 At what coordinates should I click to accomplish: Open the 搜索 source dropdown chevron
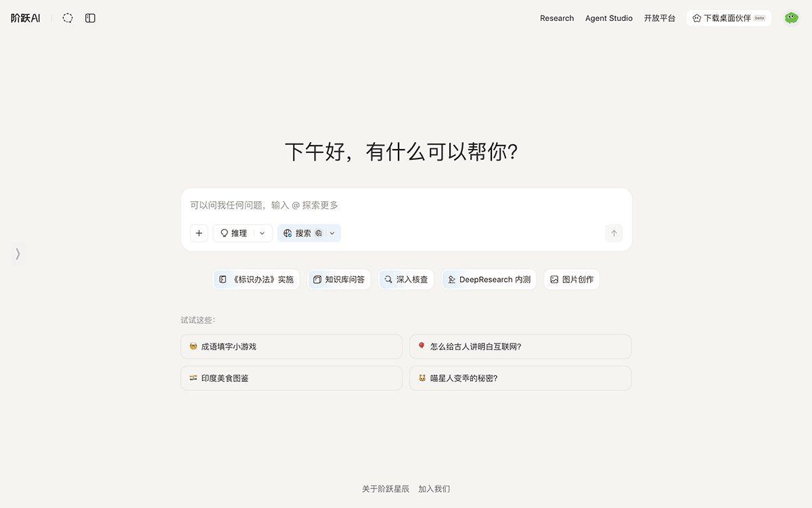(332, 233)
